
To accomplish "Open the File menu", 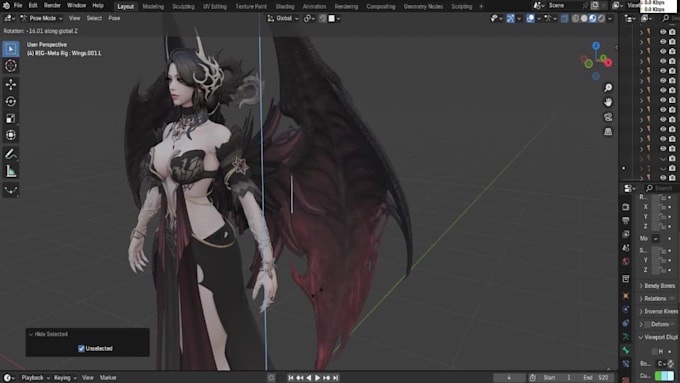I will 18,6.
